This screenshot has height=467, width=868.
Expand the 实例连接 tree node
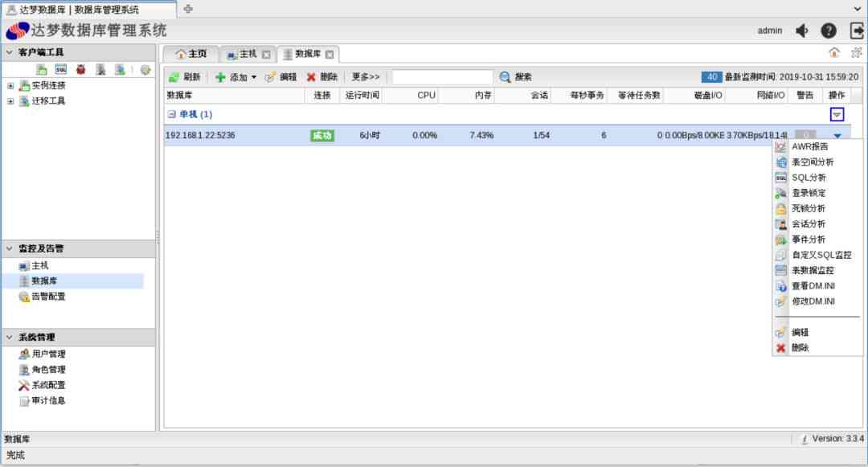click(10, 86)
